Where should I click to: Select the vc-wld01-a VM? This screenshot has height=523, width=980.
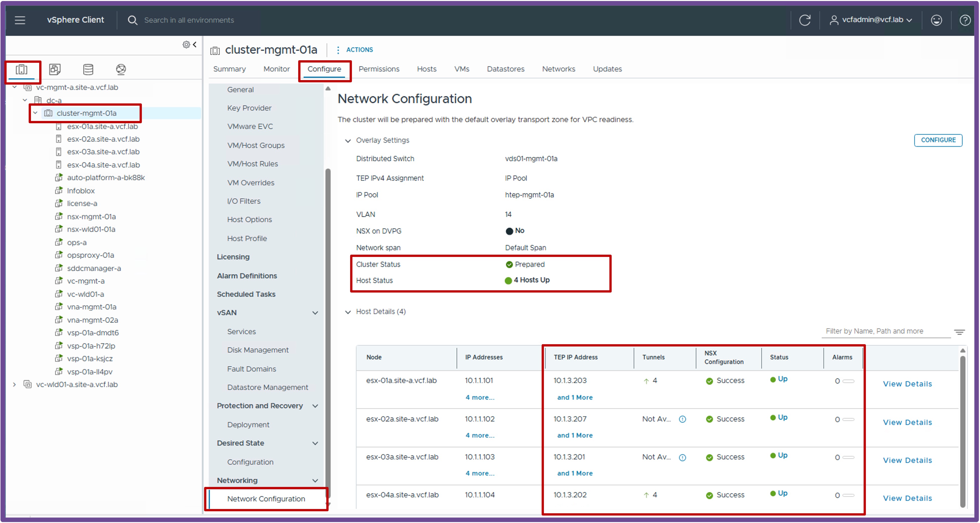point(85,294)
